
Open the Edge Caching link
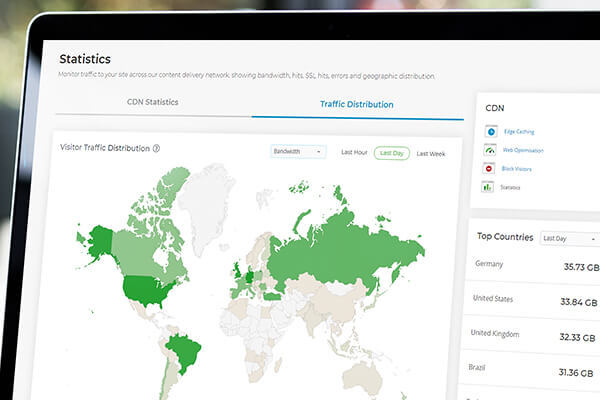519,132
